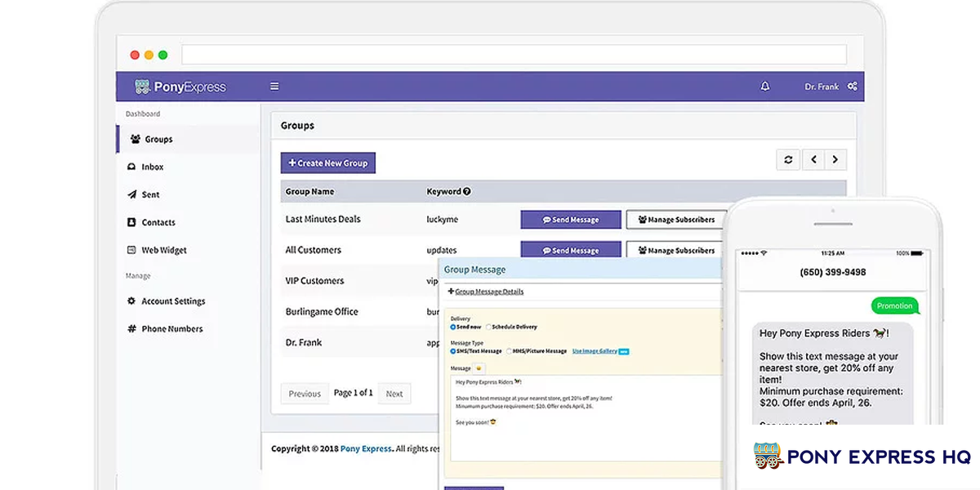
Task: Choose the MMS/Picture Message type
Action: [x=510, y=351]
